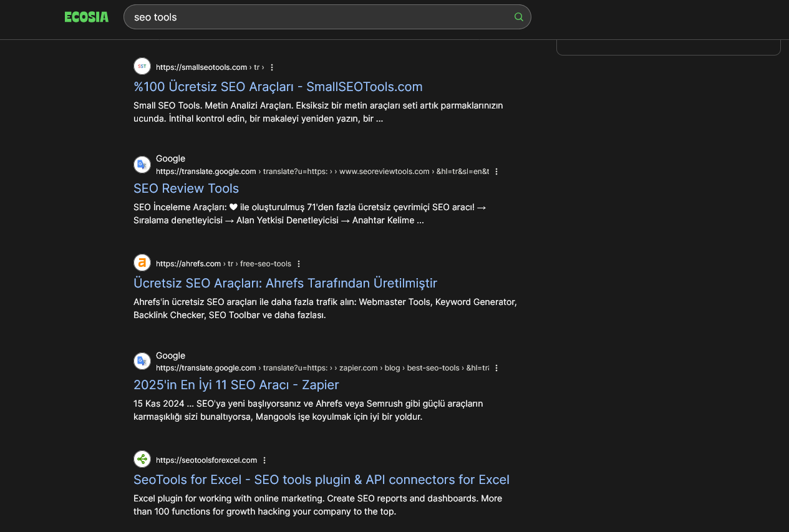Click the orange Ahrefs favicon
The height and width of the screenshot is (532, 789).
tap(142, 263)
